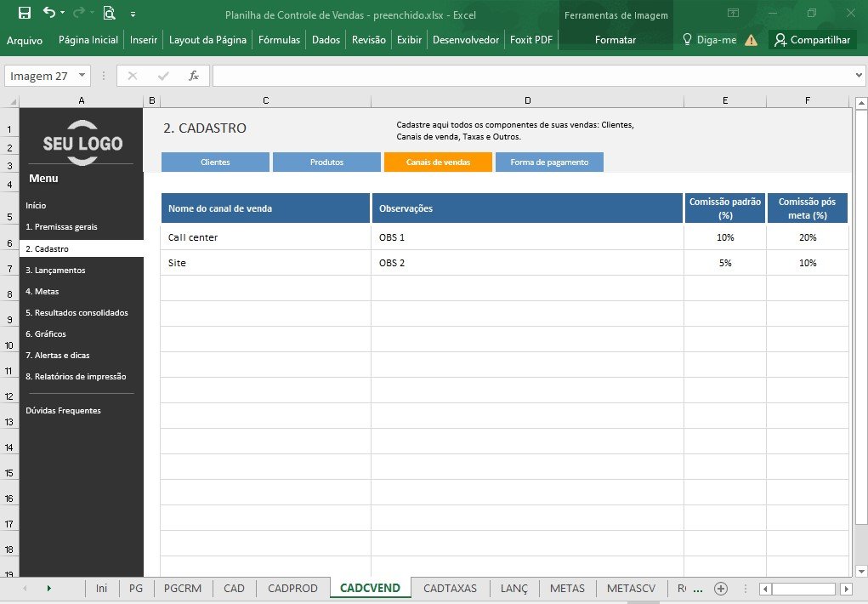
Task: Open the Dados ribbon tab
Action: (326, 40)
